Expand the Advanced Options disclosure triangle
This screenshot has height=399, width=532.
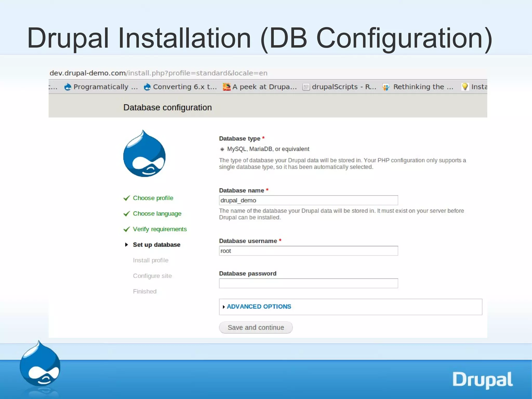coord(224,307)
